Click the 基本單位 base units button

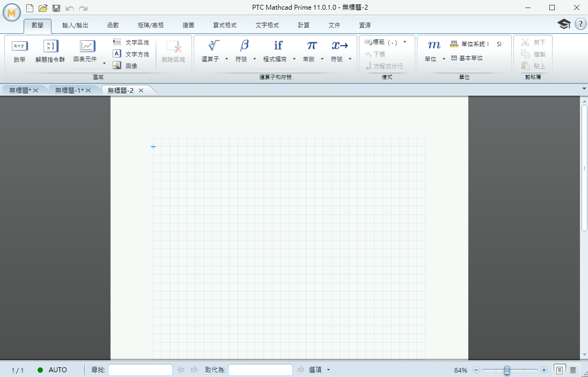tap(467, 58)
